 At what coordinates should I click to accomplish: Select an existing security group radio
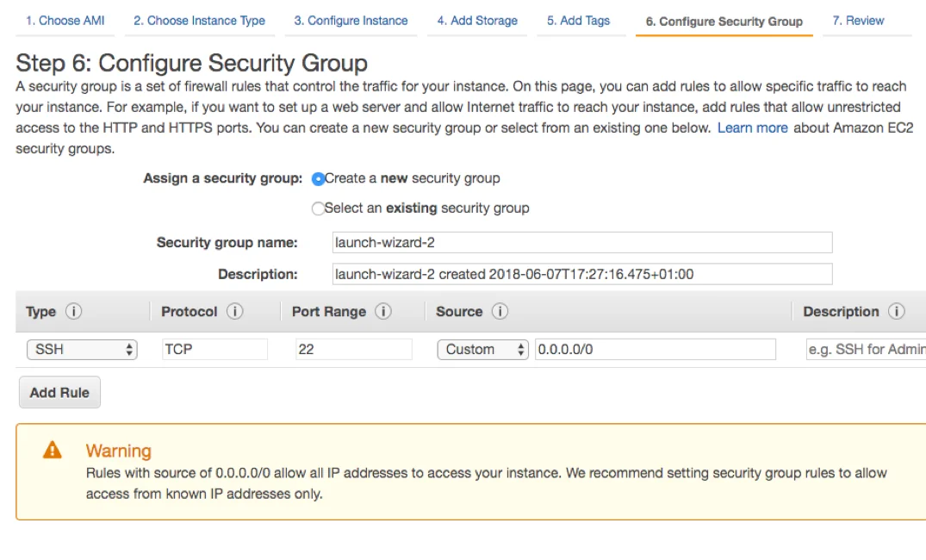tap(319, 208)
